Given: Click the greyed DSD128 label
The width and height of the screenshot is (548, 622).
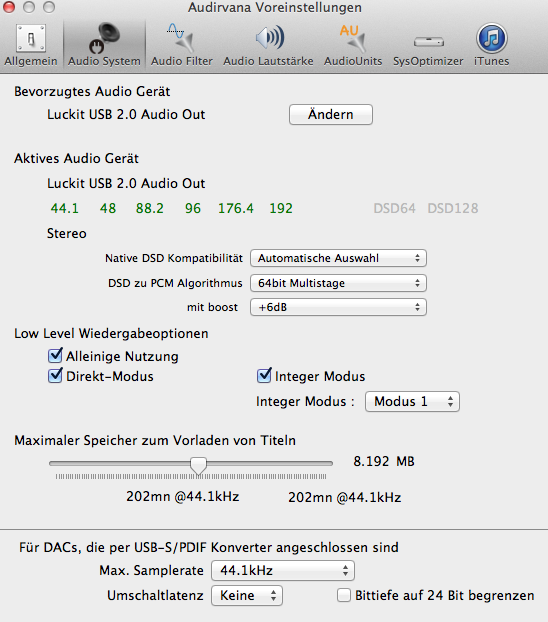Looking at the screenshot, I should click(453, 208).
